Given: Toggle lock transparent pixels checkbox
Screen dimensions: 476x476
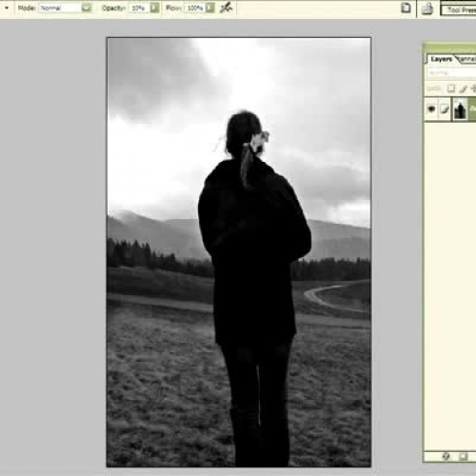Looking at the screenshot, I should [x=450, y=89].
